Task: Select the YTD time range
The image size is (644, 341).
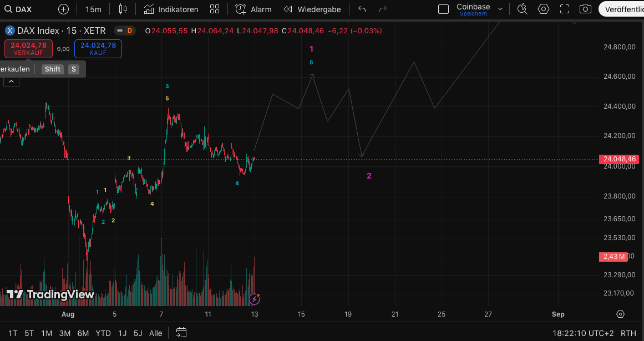Action: (x=103, y=333)
